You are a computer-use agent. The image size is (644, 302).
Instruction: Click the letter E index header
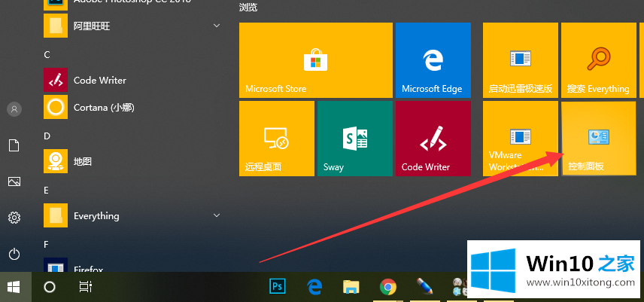point(47,191)
